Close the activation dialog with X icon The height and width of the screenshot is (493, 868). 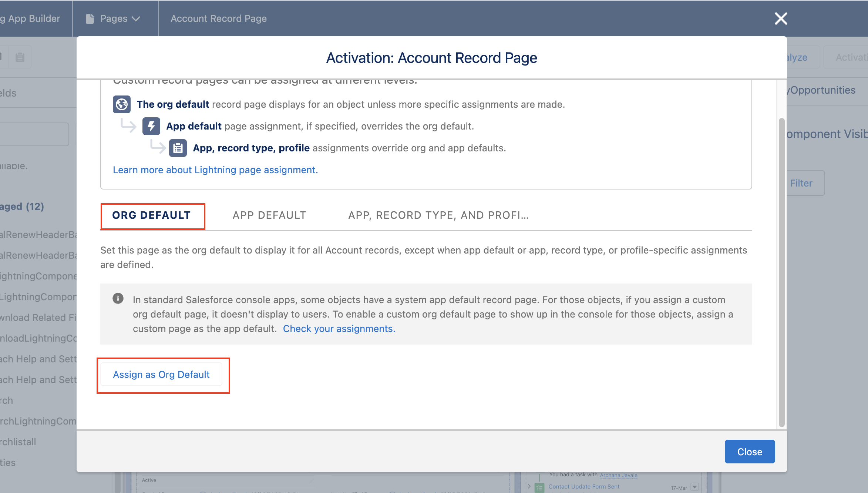781,19
